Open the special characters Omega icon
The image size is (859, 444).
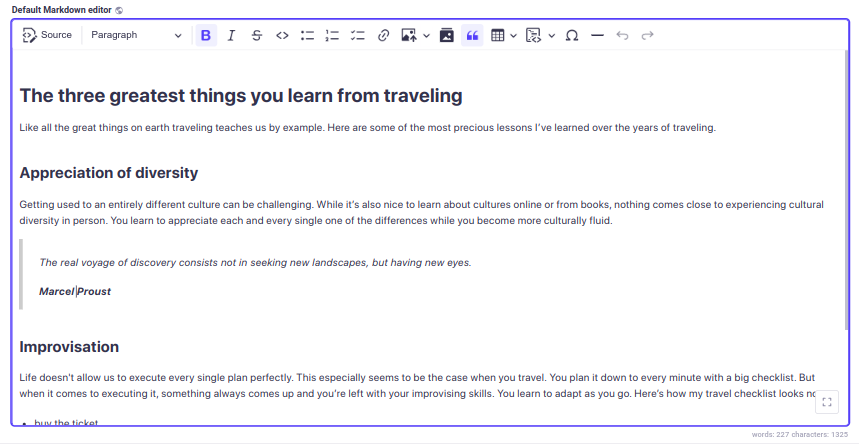tap(572, 36)
